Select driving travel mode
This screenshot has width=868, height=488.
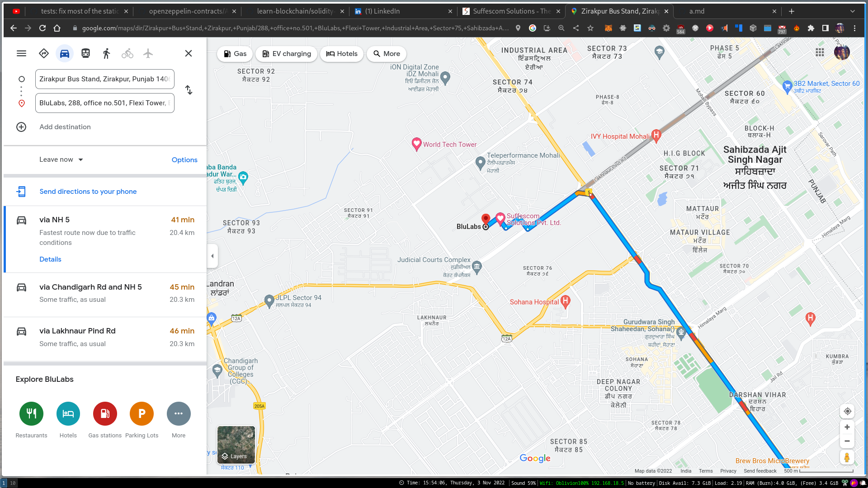coord(65,53)
